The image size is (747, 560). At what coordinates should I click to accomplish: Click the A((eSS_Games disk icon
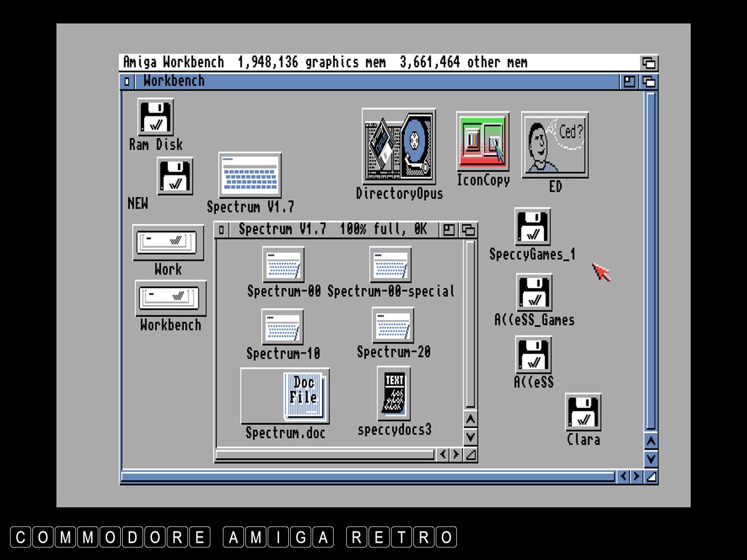pos(534,292)
